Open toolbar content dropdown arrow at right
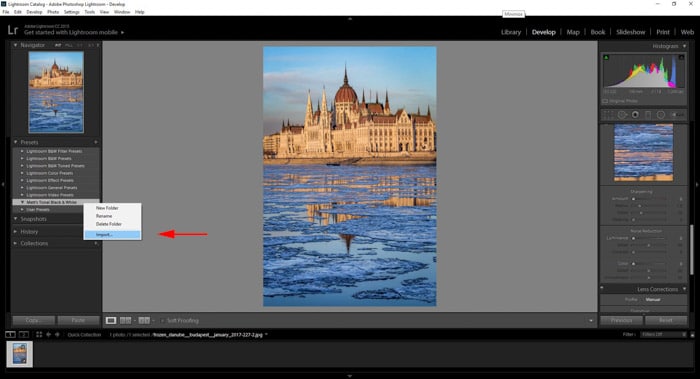The width and height of the screenshot is (700, 379). (591, 321)
